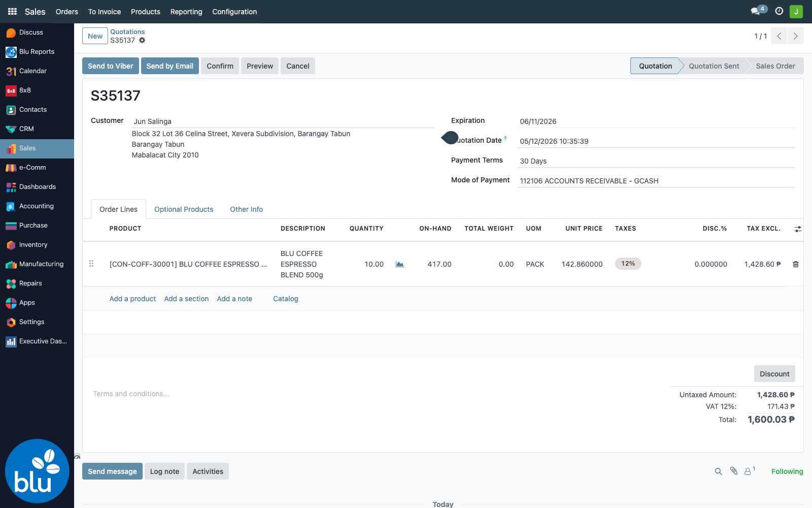
Task: Toggle the Following subscription status
Action: click(787, 471)
